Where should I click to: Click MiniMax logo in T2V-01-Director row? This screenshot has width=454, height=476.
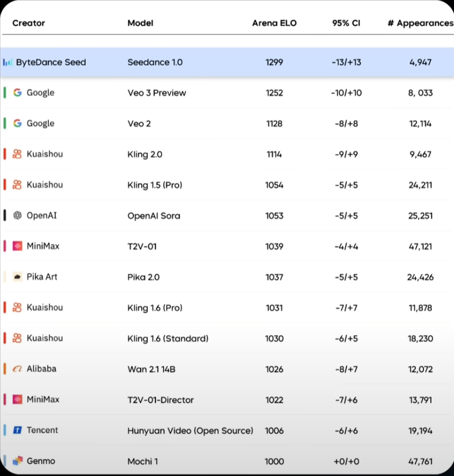click(17, 400)
